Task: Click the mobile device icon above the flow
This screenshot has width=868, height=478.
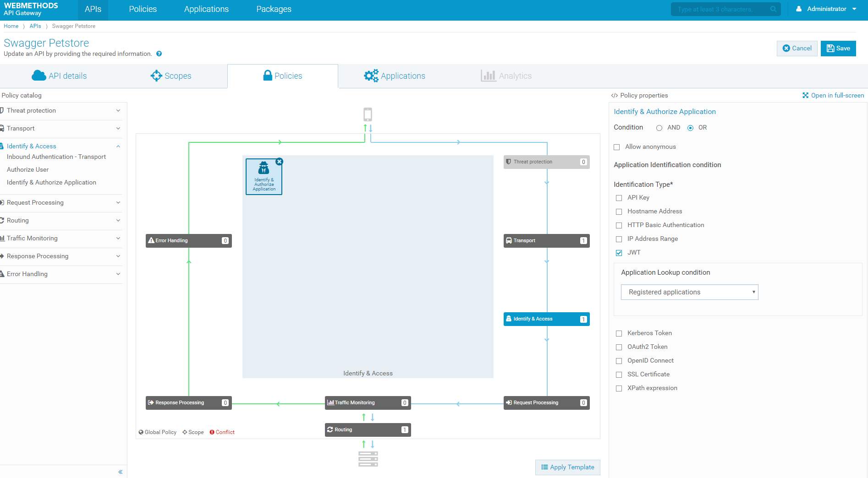Action: pyautogui.click(x=368, y=114)
